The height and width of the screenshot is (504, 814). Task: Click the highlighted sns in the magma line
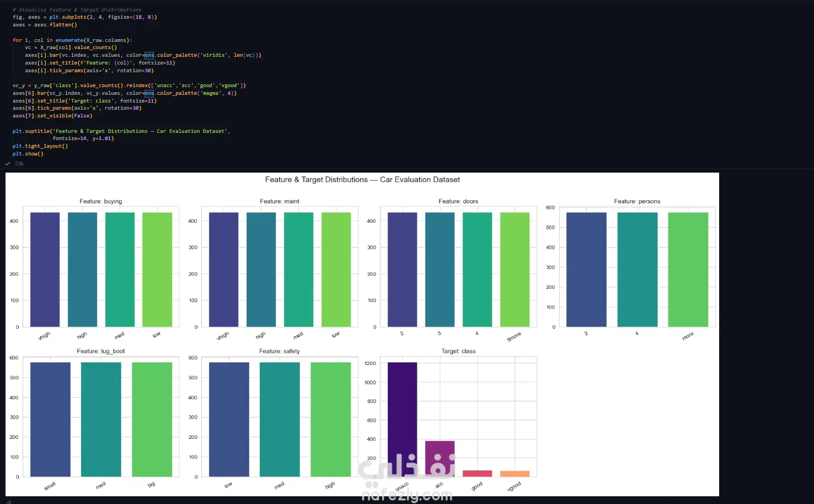(149, 93)
